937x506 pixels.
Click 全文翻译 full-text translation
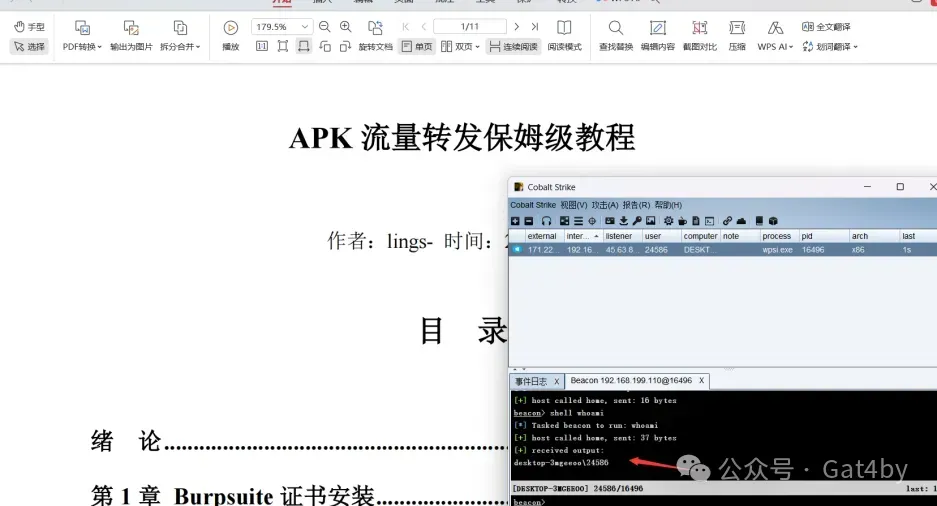(x=826, y=27)
